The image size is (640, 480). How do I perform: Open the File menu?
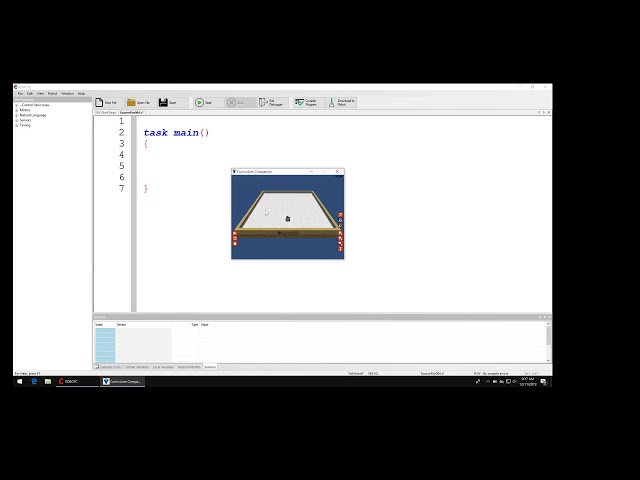click(19, 93)
